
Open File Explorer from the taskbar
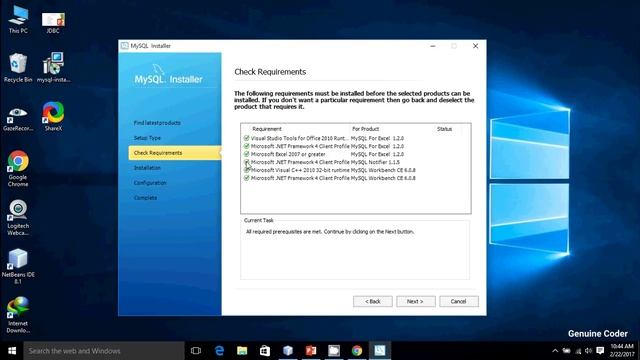[242, 351]
